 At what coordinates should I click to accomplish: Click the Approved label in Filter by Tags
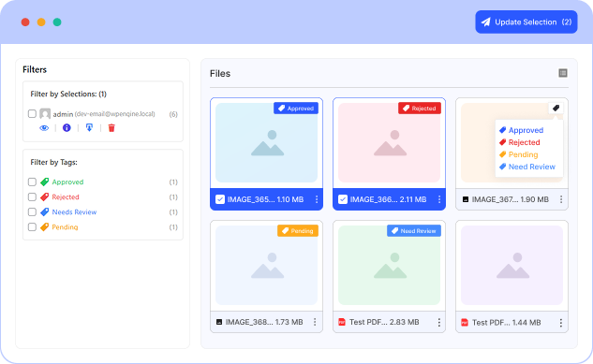click(x=67, y=182)
